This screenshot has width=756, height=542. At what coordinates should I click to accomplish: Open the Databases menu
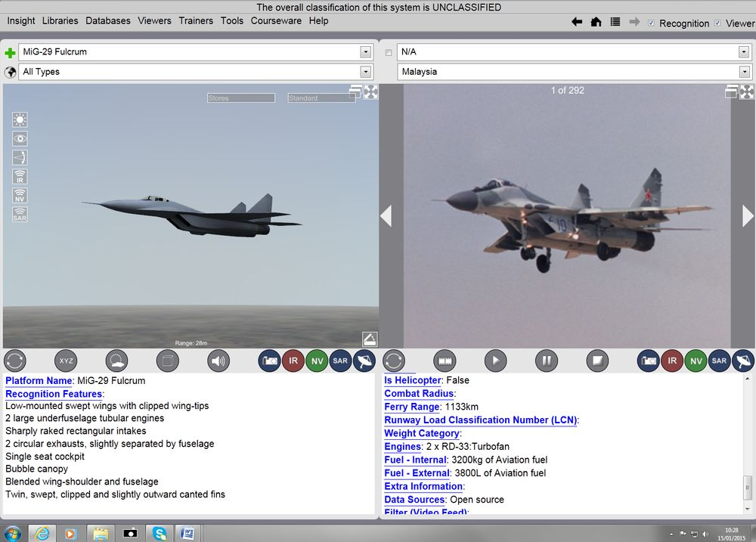pos(108,20)
